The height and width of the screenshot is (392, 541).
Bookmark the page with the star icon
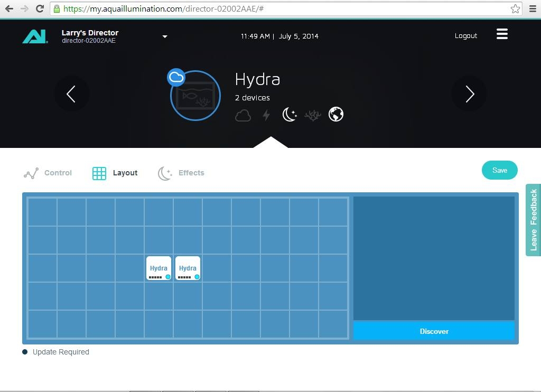[x=515, y=8]
